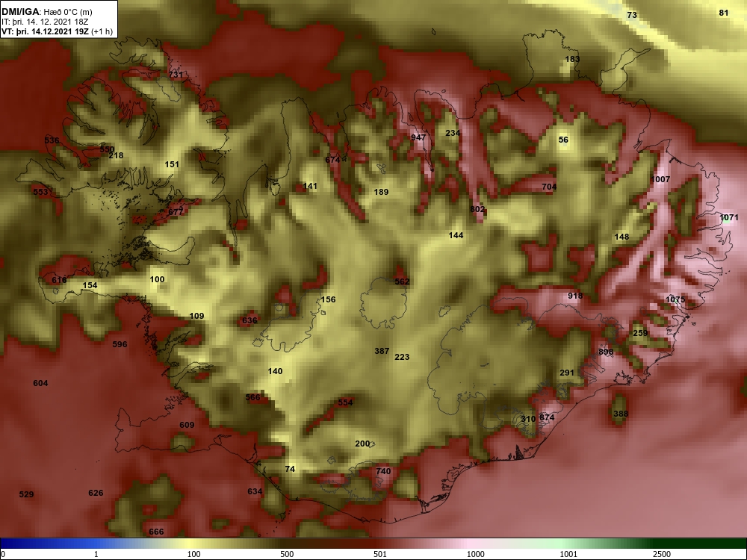
Task: Click the 151 height value
Action: pyautogui.click(x=172, y=164)
